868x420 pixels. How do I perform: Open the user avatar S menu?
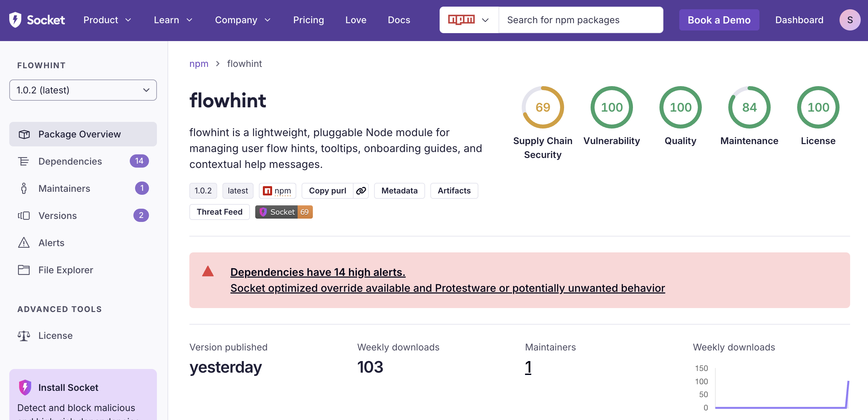tap(849, 20)
